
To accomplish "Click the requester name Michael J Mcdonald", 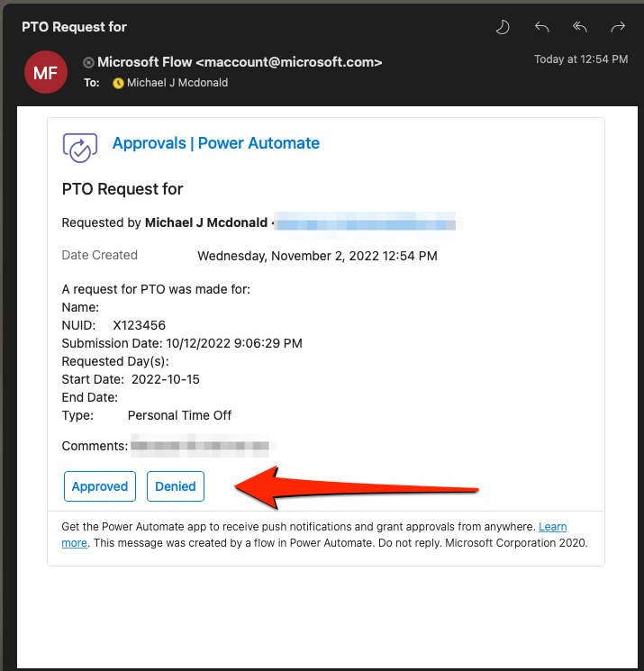I will click(x=206, y=222).
